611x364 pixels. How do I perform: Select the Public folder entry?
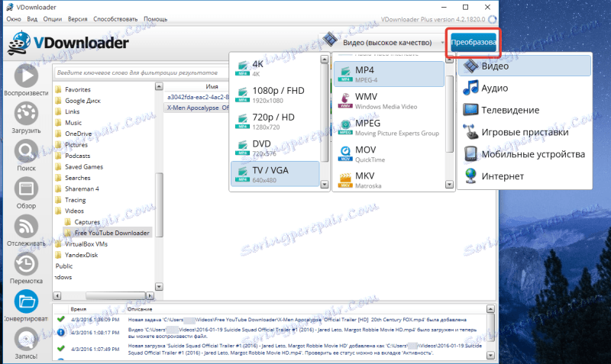pos(64,266)
